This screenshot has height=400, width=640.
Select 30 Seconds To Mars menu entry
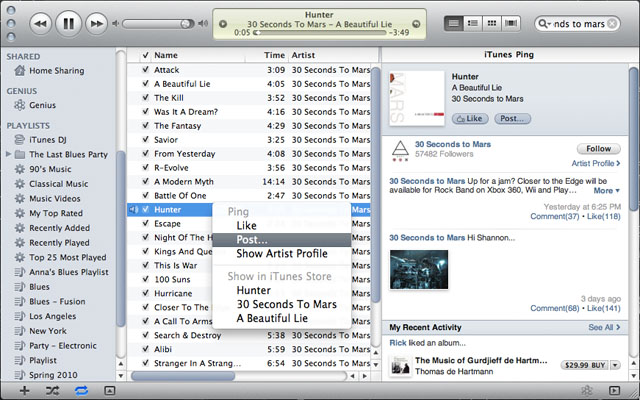pos(282,304)
